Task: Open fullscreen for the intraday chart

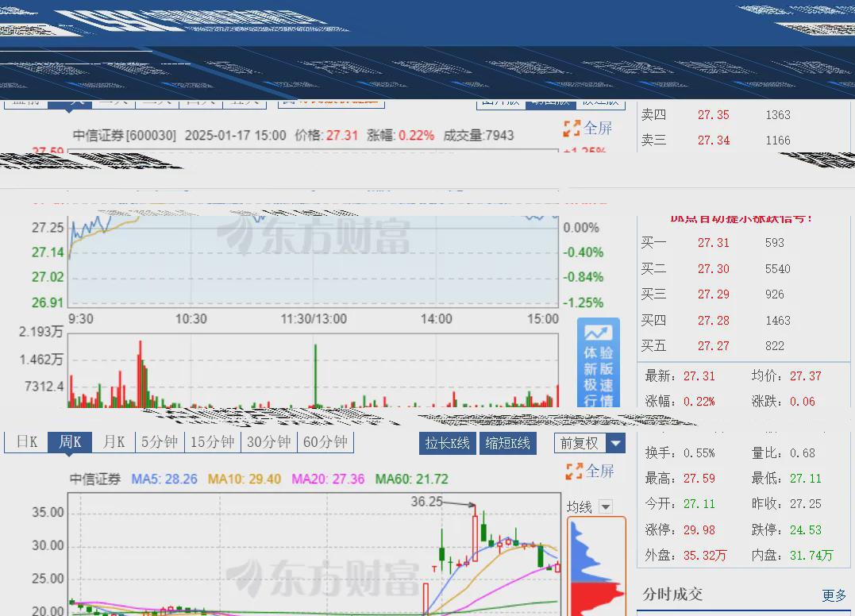Action: [589, 129]
